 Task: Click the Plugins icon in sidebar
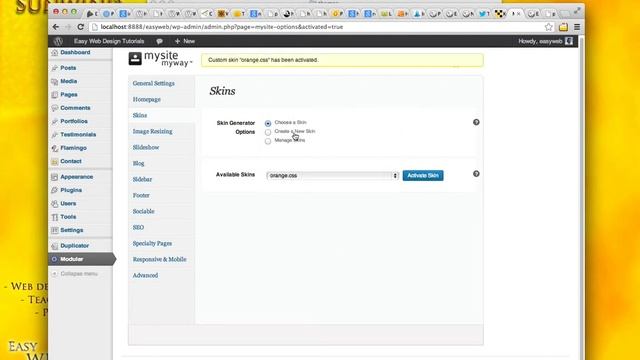coord(55,190)
